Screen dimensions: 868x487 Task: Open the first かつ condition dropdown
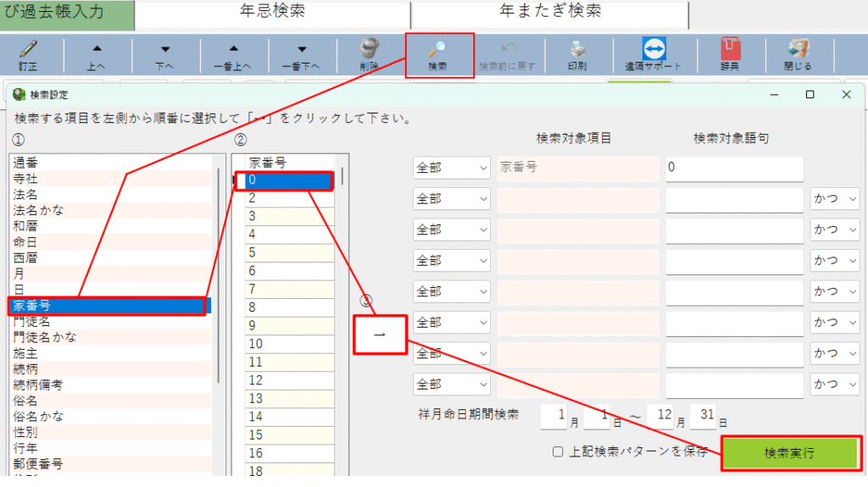[x=834, y=199]
